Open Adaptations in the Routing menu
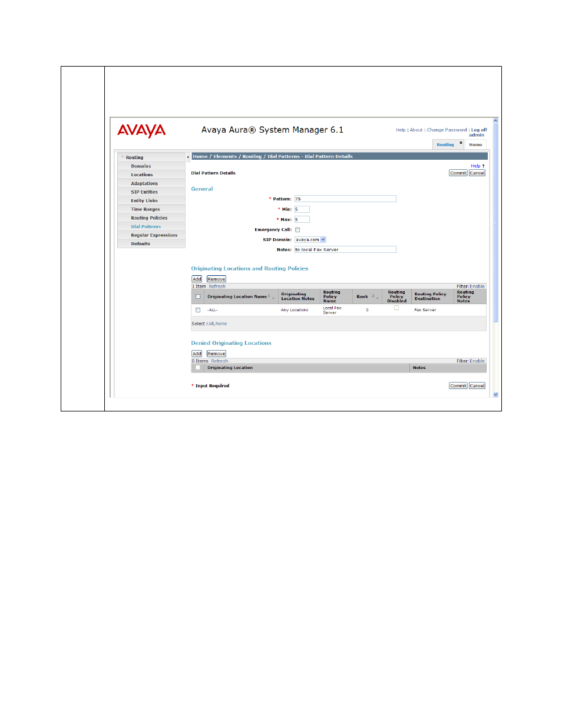 pos(144,183)
